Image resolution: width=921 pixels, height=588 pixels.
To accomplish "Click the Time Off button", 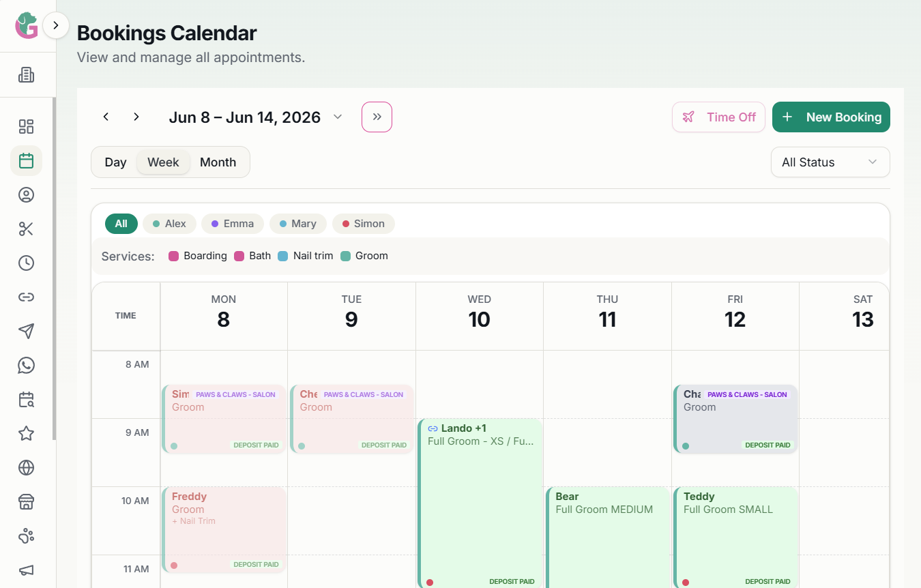I will point(718,117).
